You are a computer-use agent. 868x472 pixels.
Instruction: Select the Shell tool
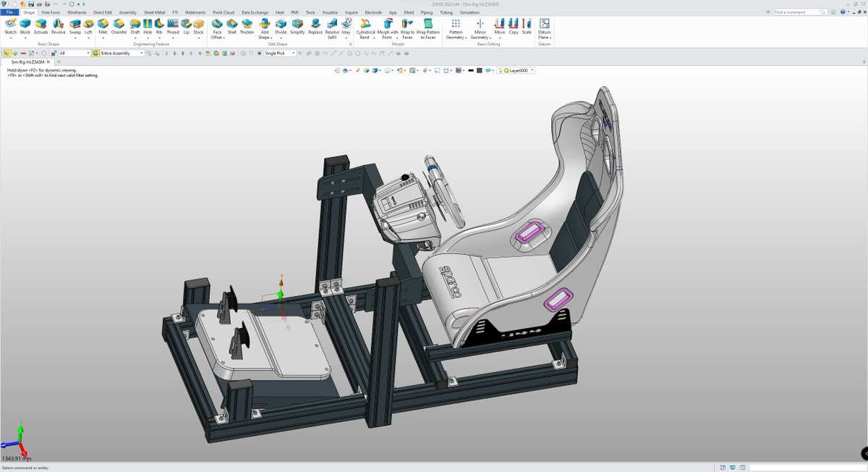click(x=231, y=28)
